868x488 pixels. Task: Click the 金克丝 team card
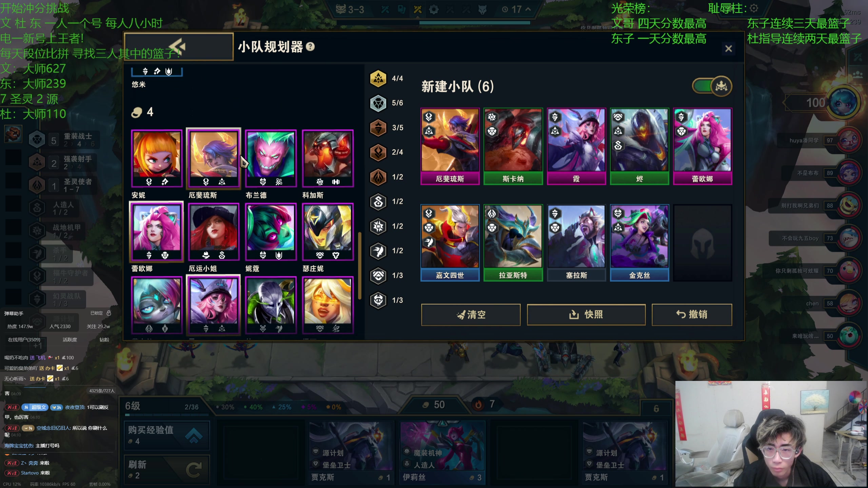[639, 243]
